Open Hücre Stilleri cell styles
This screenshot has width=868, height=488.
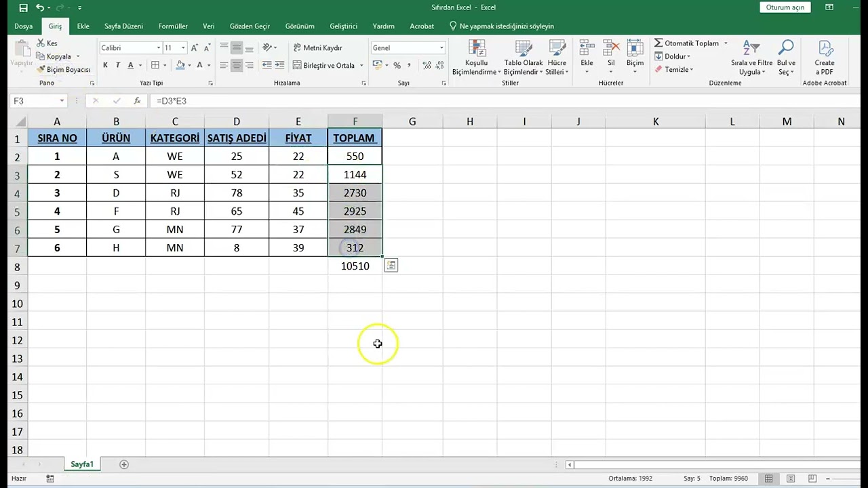click(x=557, y=58)
